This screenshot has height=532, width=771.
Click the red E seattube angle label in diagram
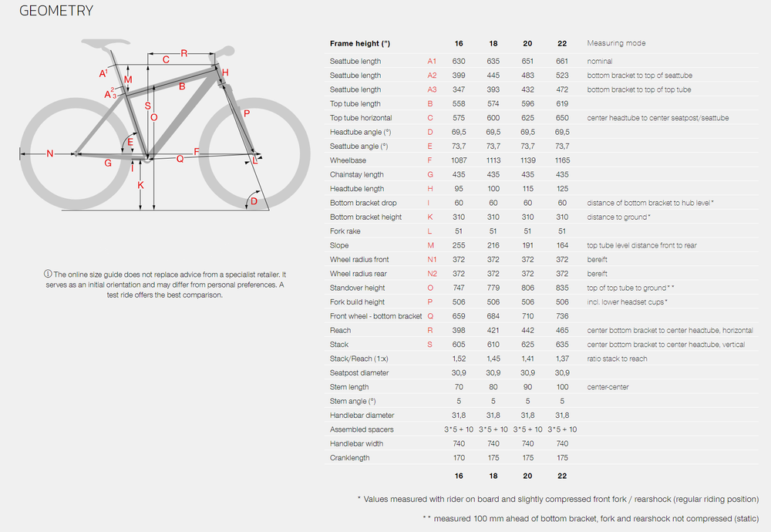click(x=130, y=143)
